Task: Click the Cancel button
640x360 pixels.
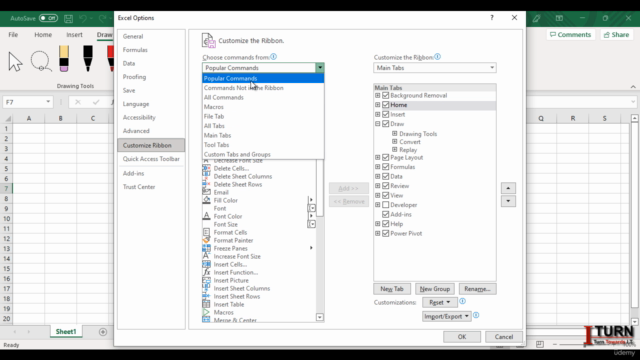Action: click(x=504, y=337)
